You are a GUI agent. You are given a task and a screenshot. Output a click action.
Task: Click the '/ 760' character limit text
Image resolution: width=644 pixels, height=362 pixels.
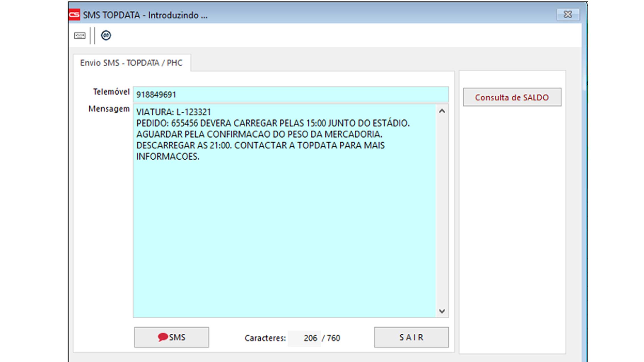(x=331, y=338)
